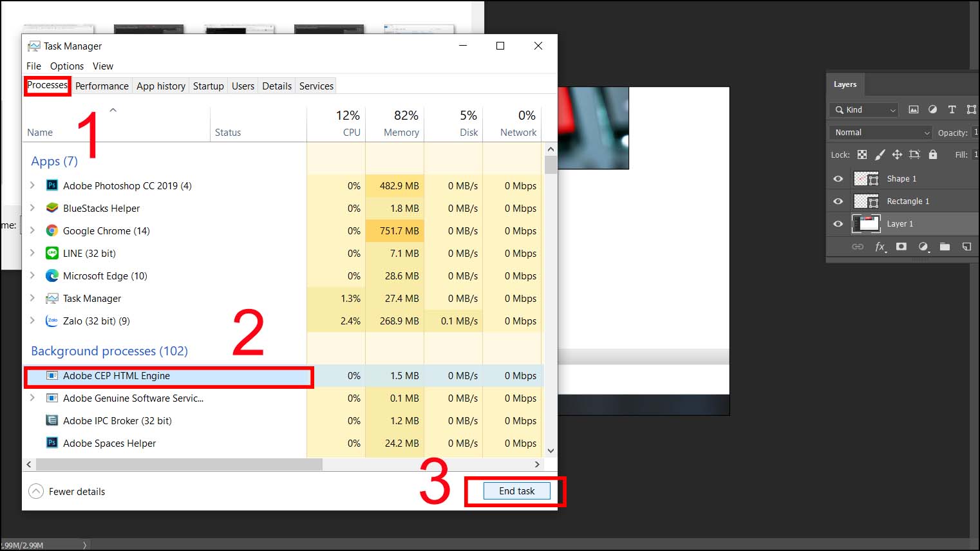Open the Options menu in Task Manager
This screenshot has width=980, height=551.
tap(66, 66)
